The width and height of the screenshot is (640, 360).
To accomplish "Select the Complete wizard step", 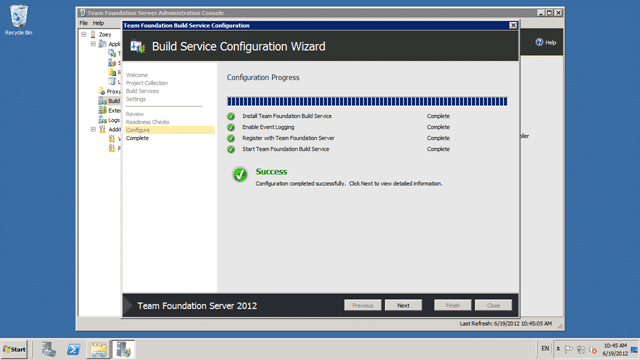I will coord(137,138).
